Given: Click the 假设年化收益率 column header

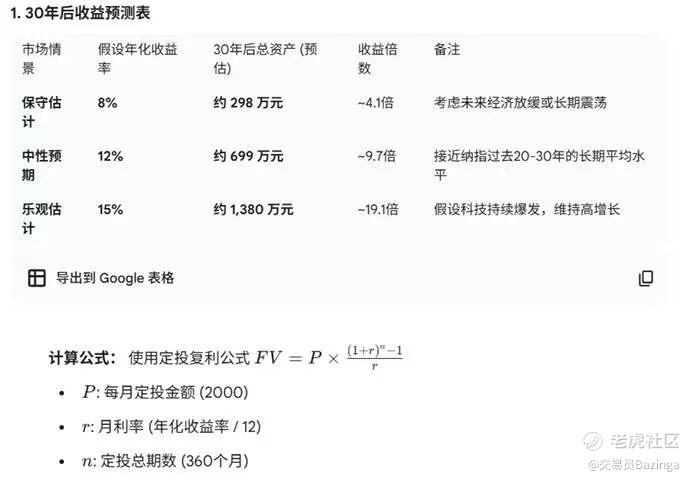Looking at the screenshot, I should (x=137, y=58).
